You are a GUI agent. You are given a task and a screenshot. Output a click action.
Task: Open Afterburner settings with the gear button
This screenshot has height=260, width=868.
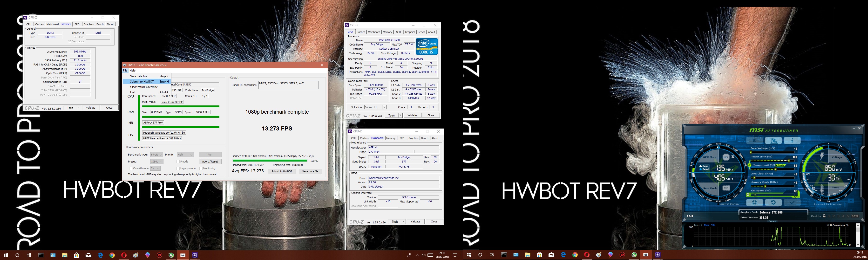tap(754, 202)
